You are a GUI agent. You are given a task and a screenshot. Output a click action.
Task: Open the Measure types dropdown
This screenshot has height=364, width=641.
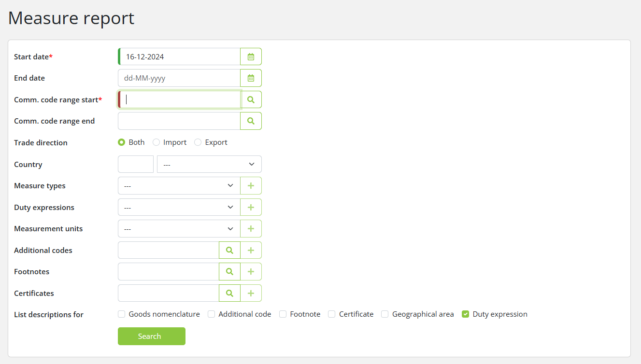point(179,186)
